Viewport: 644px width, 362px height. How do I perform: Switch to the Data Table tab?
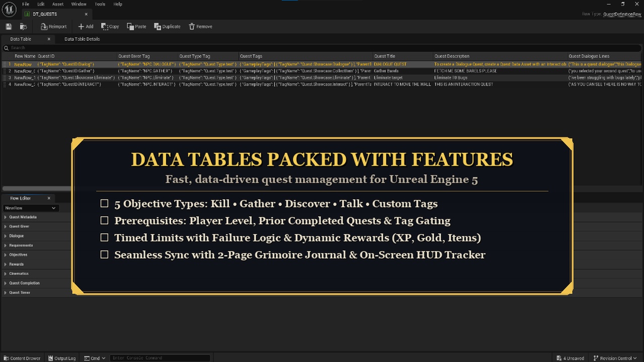tap(21, 39)
